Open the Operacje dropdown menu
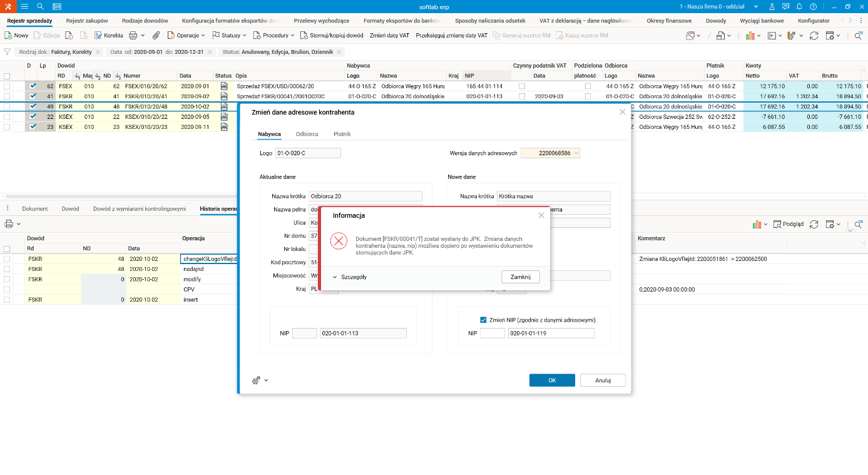The image size is (868, 475). (x=186, y=36)
